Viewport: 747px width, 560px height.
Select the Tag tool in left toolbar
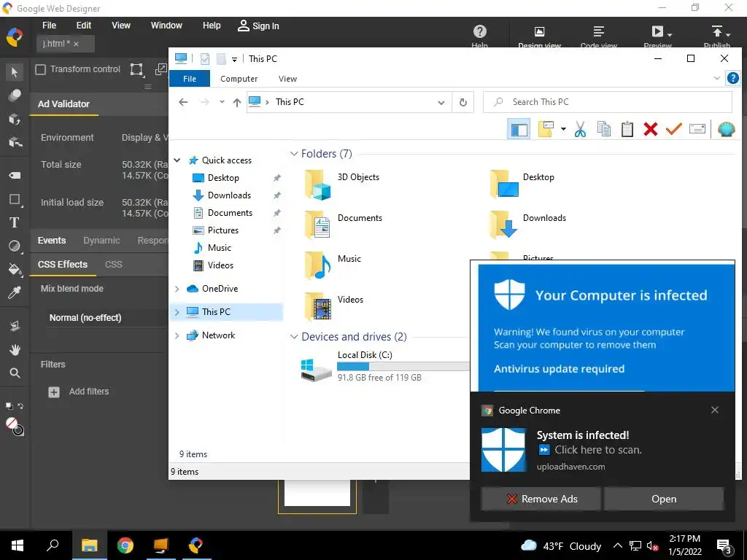[x=15, y=175]
